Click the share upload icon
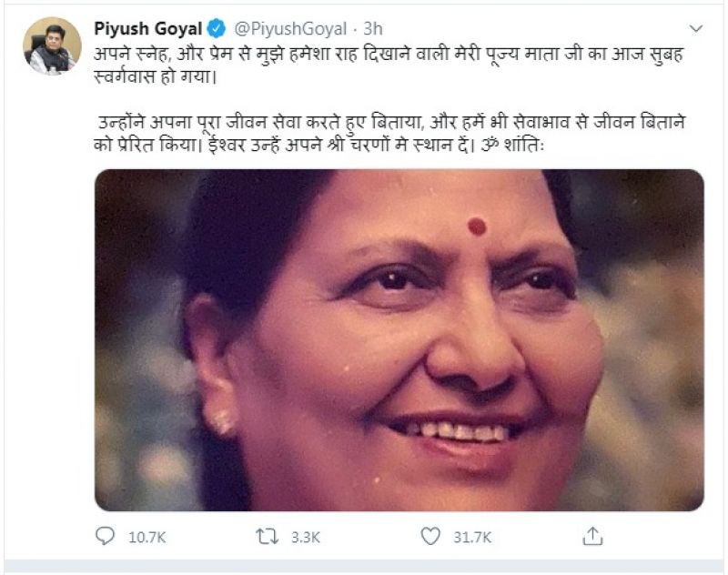The height and width of the screenshot is (575, 728). [593, 535]
